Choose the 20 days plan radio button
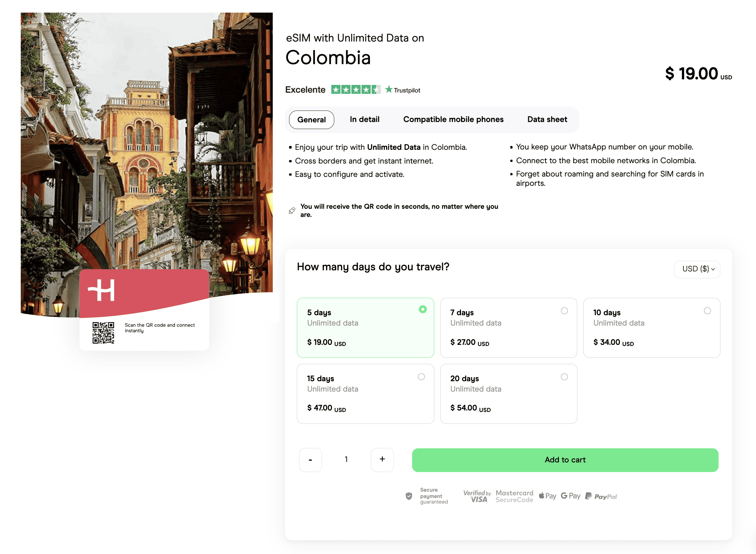 tap(564, 377)
